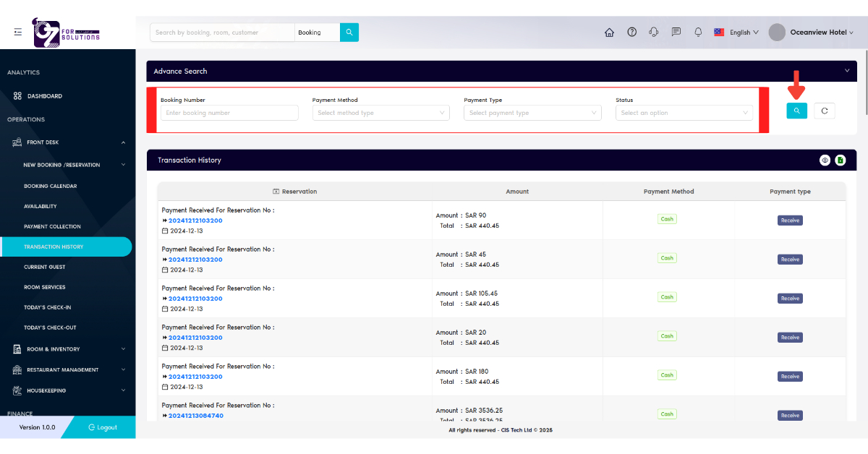
Task: Open the help question mark icon
Action: (x=631, y=33)
